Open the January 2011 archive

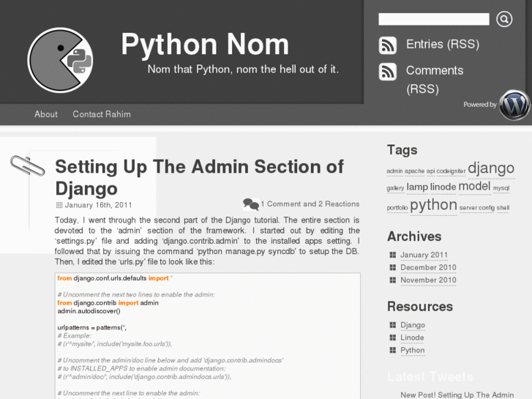click(x=424, y=255)
